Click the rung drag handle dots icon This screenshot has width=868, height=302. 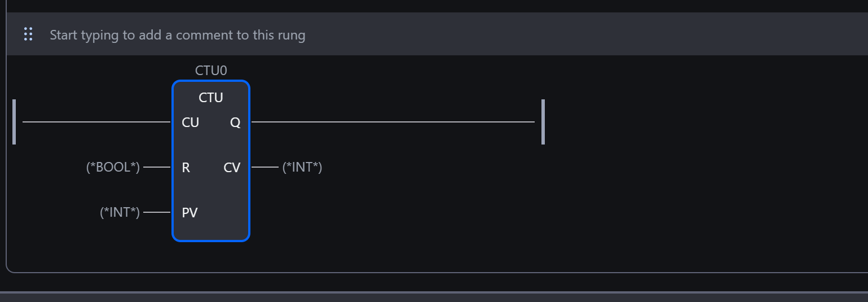[28, 34]
